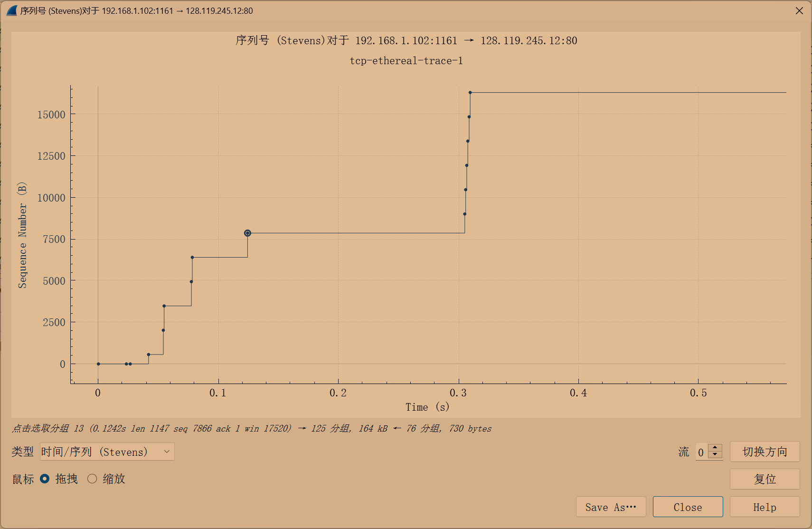Image resolution: width=812 pixels, height=529 pixels.
Task: Enable zoom mode radio button
Action: (93, 479)
